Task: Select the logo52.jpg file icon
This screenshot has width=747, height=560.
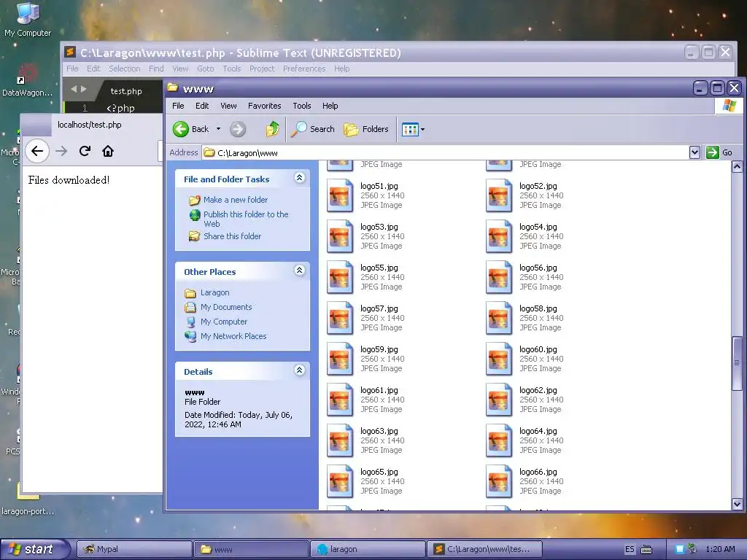Action: pyautogui.click(x=499, y=195)
